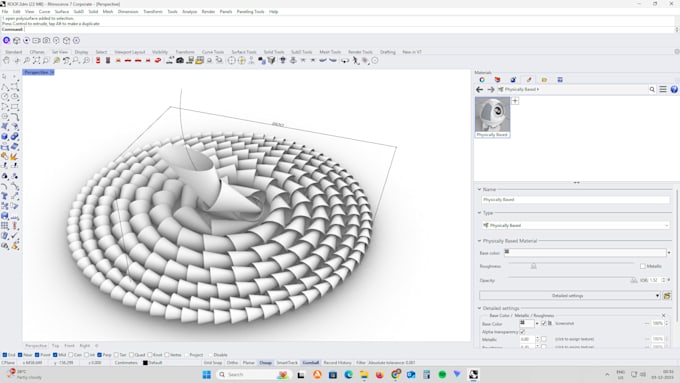The image size is (680, 383).
Task: Select the Physically Based material thumbnail
Action: click(x=492, y=117)
